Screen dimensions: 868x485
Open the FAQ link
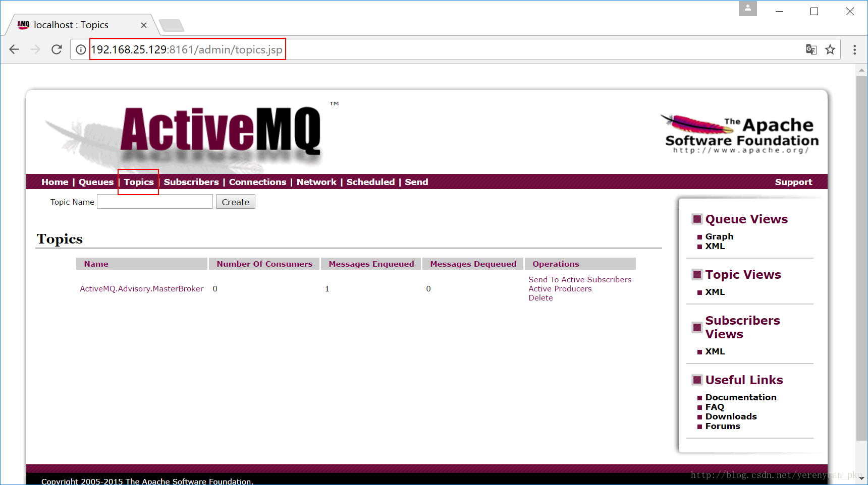(715, 407)
